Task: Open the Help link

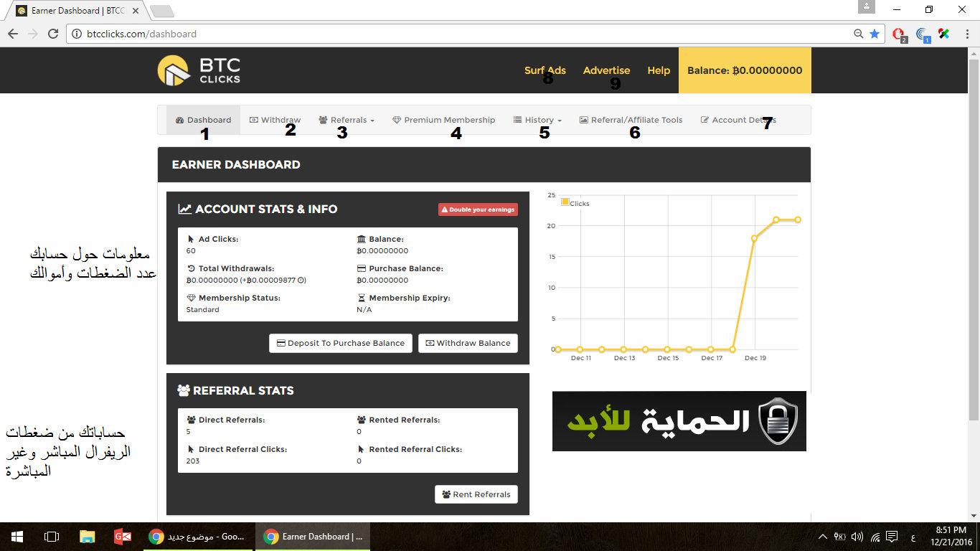Action: 659,70
